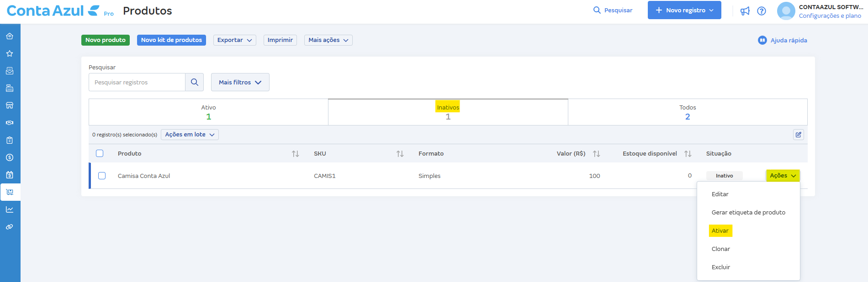Screen dimensions: 868x282
Task: Click the star favorites sidebar icon
Action: point(10,53)
